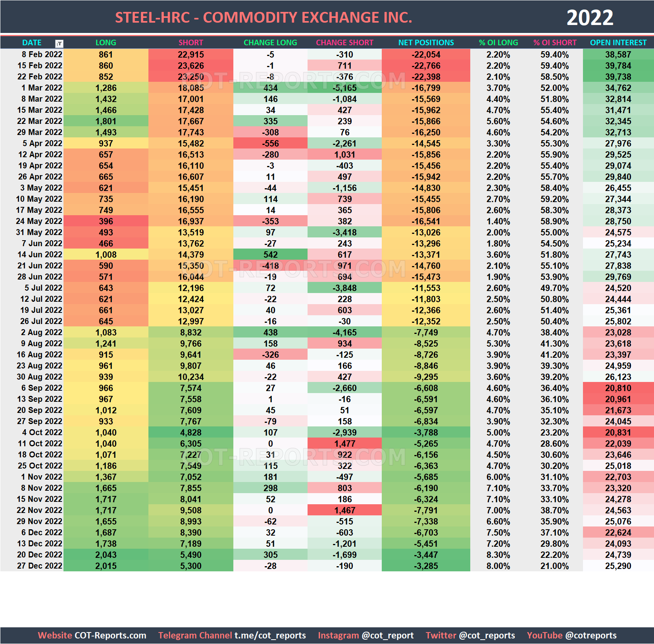This screenshot has height=644, width=654.
Task: Select the 38,587 open interest cell
Action: click(x=617, y=54)
